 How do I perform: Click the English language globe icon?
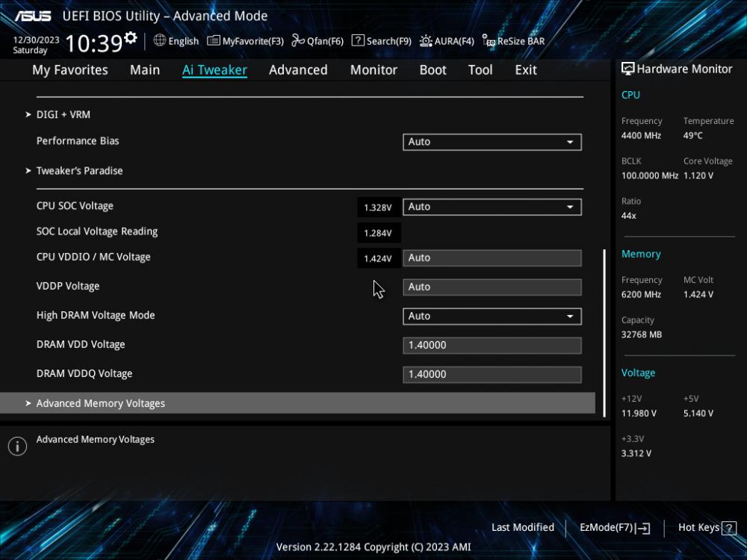coord(160,40)
